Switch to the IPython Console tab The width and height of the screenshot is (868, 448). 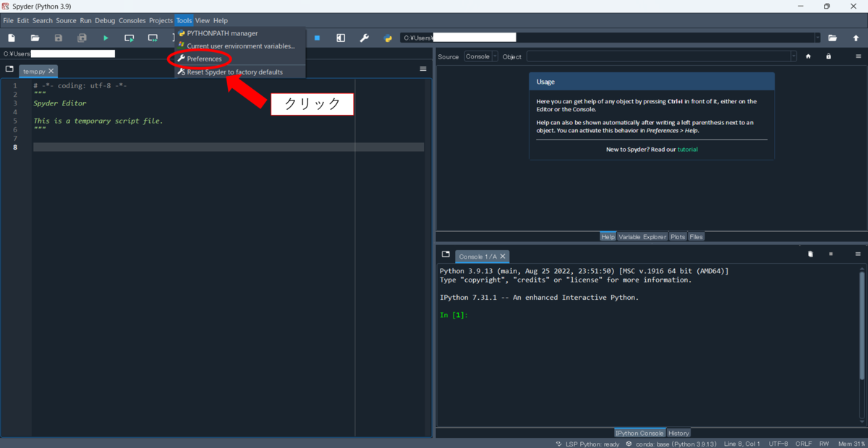[x=639, y=433]
